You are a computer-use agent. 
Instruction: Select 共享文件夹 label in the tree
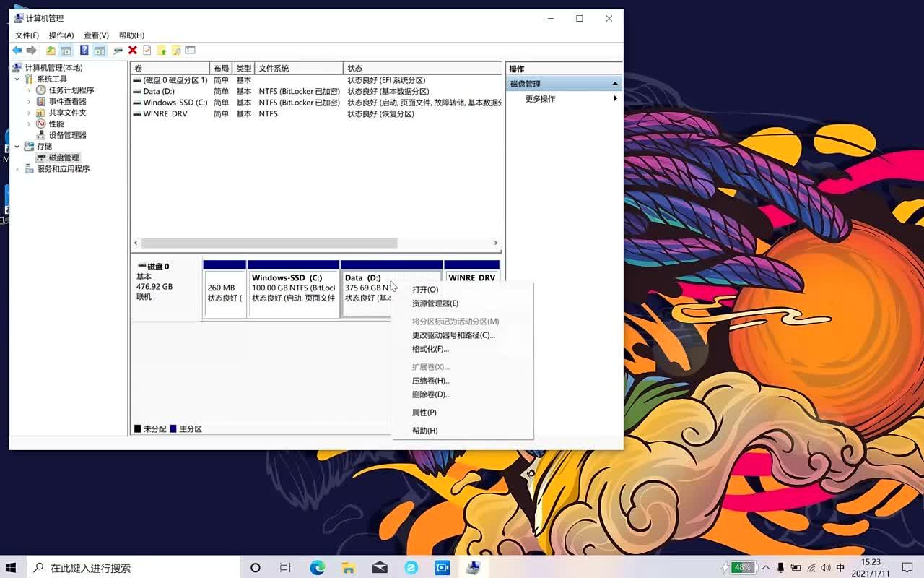click(68, 113)
